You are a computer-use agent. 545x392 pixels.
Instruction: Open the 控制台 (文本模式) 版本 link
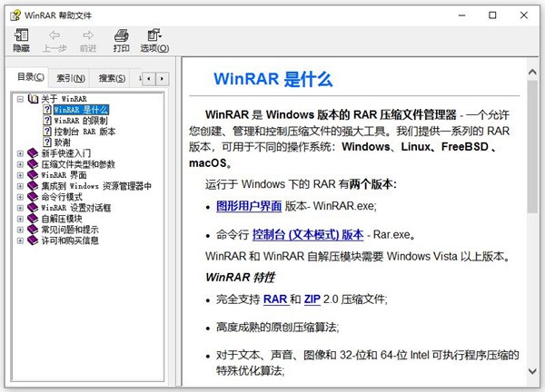pos(308,235)
